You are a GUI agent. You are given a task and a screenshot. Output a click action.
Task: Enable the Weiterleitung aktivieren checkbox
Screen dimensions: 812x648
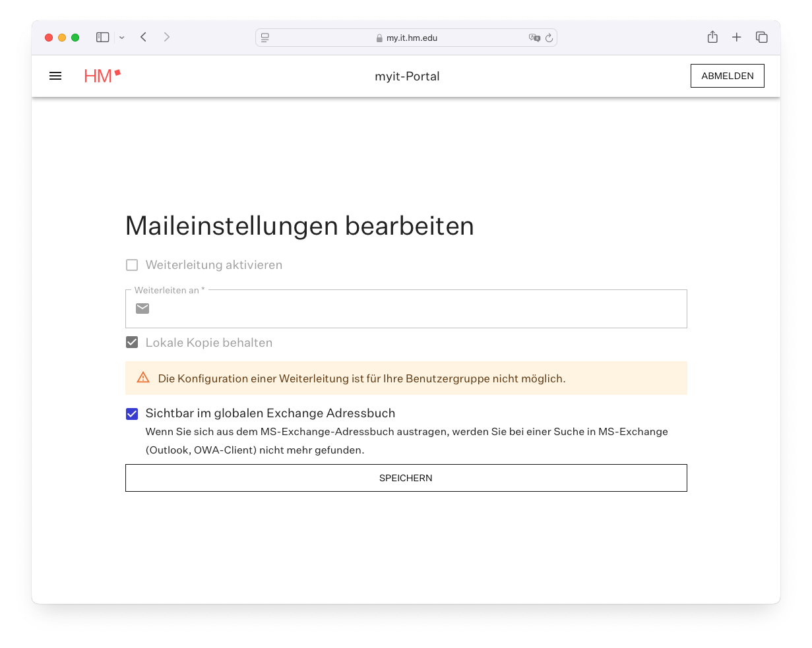coord(132,265)
